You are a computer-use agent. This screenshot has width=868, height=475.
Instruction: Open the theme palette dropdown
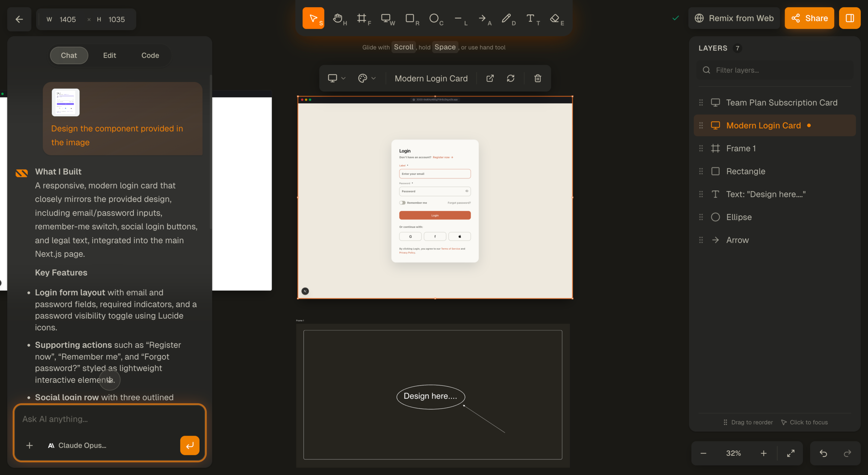pos(367,78)
